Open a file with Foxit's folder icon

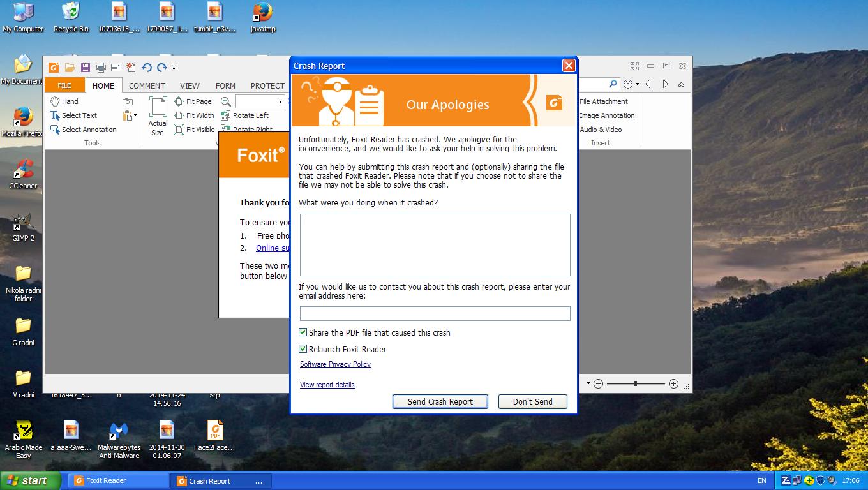(x=70, y=67)
